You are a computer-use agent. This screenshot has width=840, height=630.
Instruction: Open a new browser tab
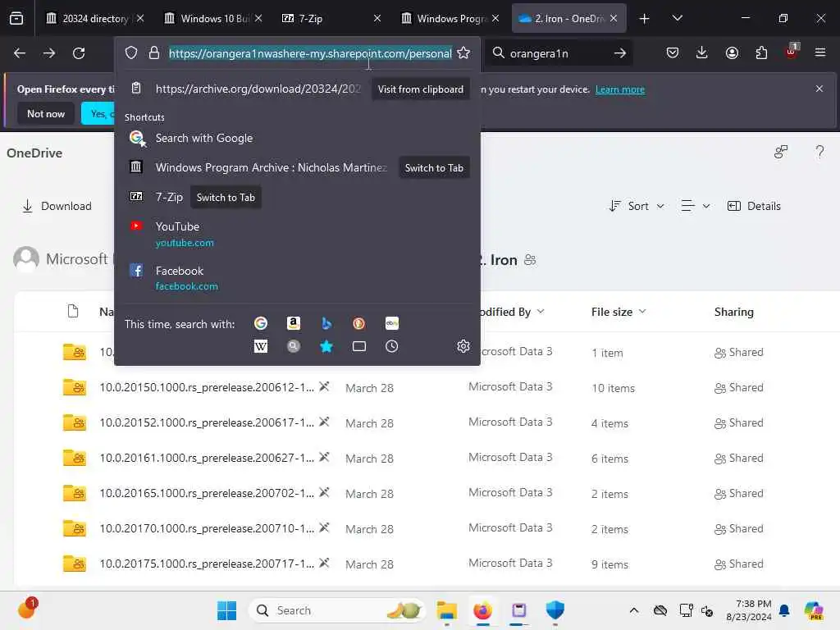(645, 19)
